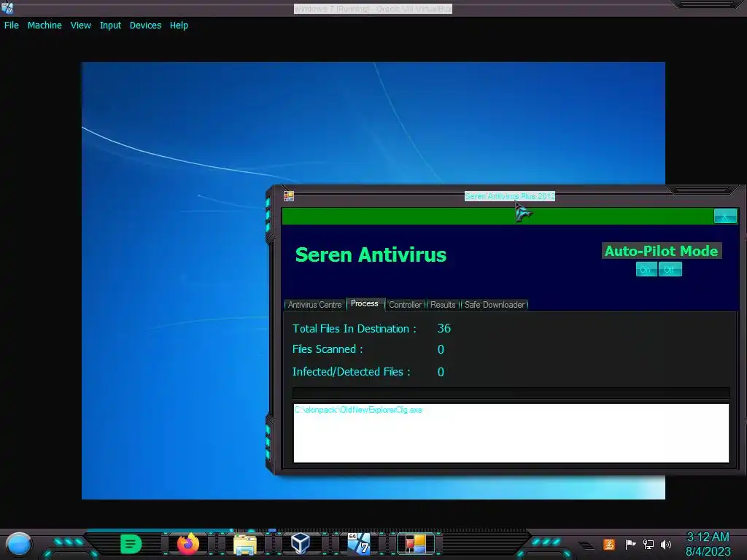Turn Auto-Pilot Mode On

pos(646,270)
